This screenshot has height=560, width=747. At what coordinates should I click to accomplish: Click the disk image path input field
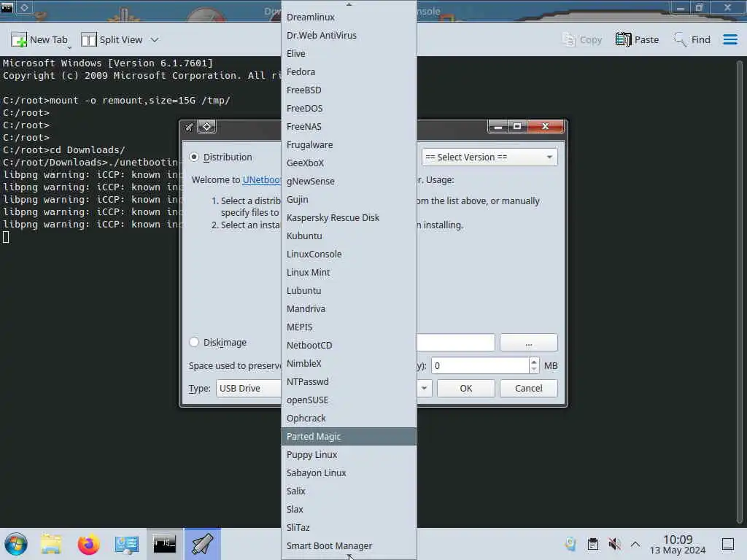[x=456, y=343]
